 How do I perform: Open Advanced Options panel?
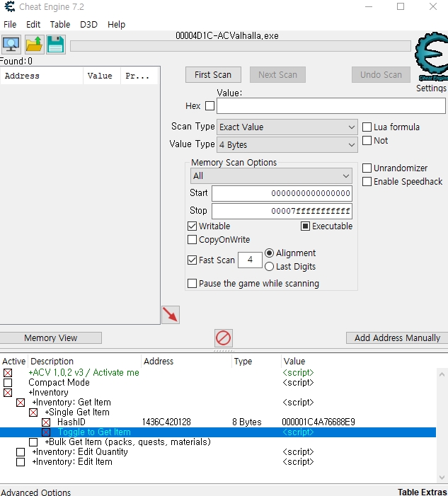(36, 492)
